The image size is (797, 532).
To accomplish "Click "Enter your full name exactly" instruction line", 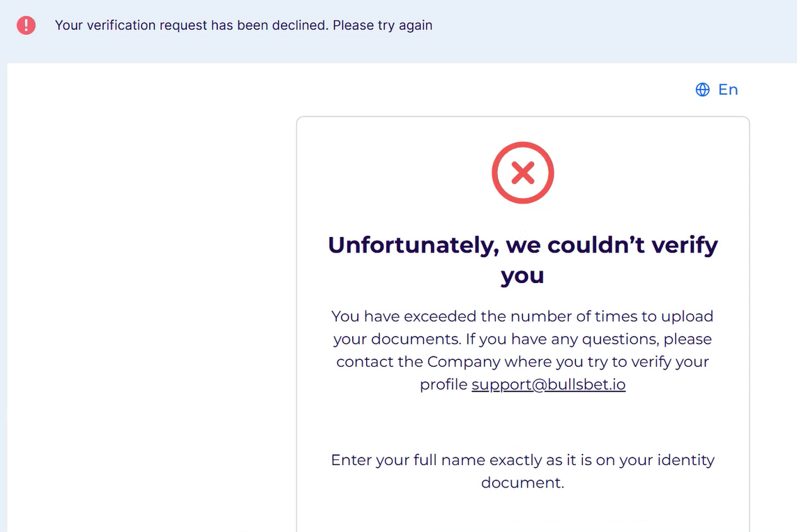I will pos(522,460).
